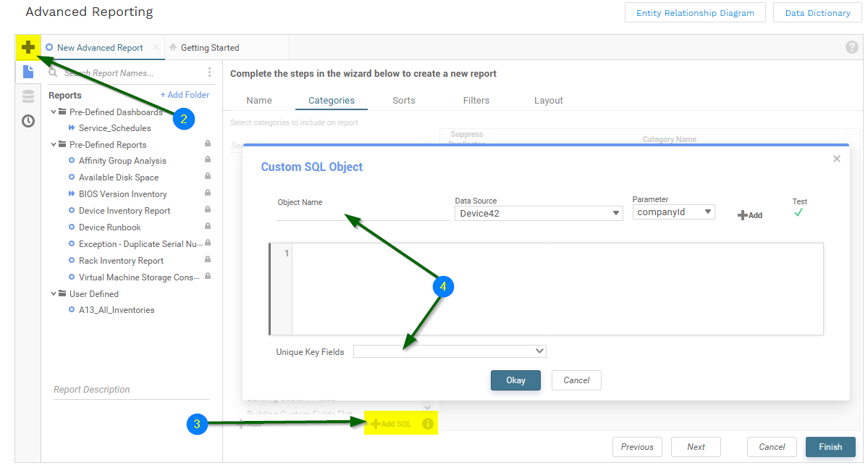
Task: Click Okay in the Custom SQL Object dialog
Action: click(515, 380)
